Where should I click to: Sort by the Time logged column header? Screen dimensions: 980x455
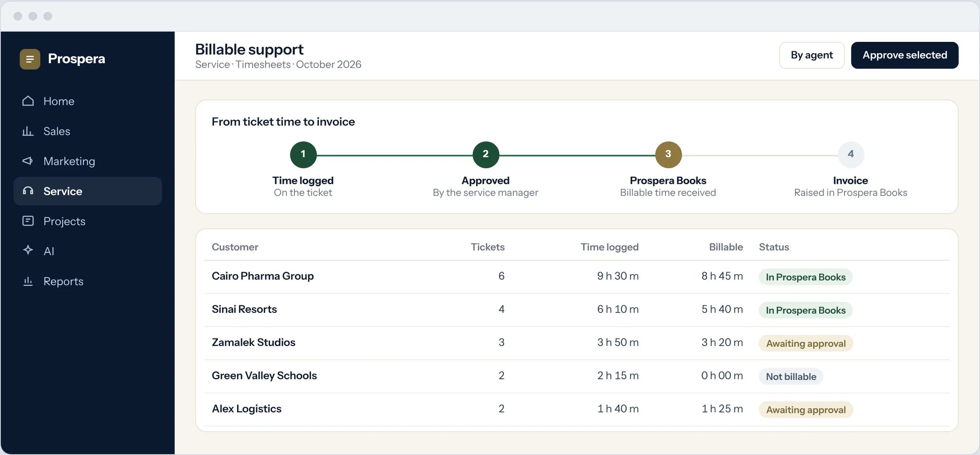(609, 247)
